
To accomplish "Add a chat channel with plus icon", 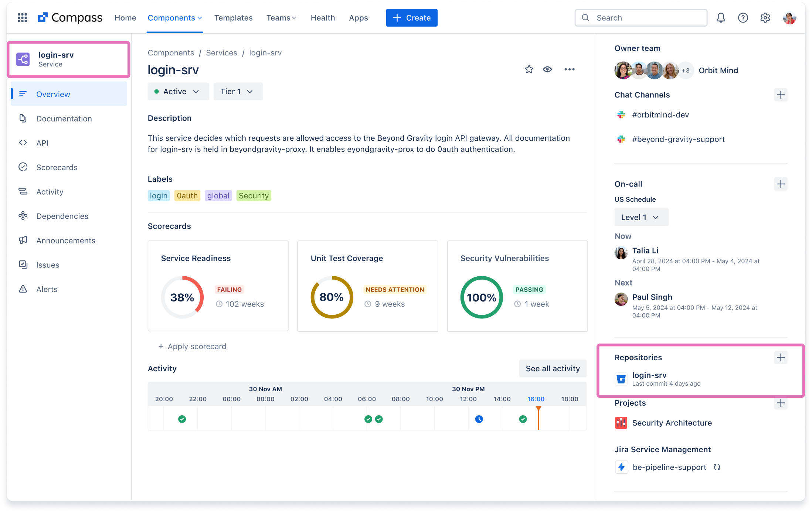I will click(781, 95).
